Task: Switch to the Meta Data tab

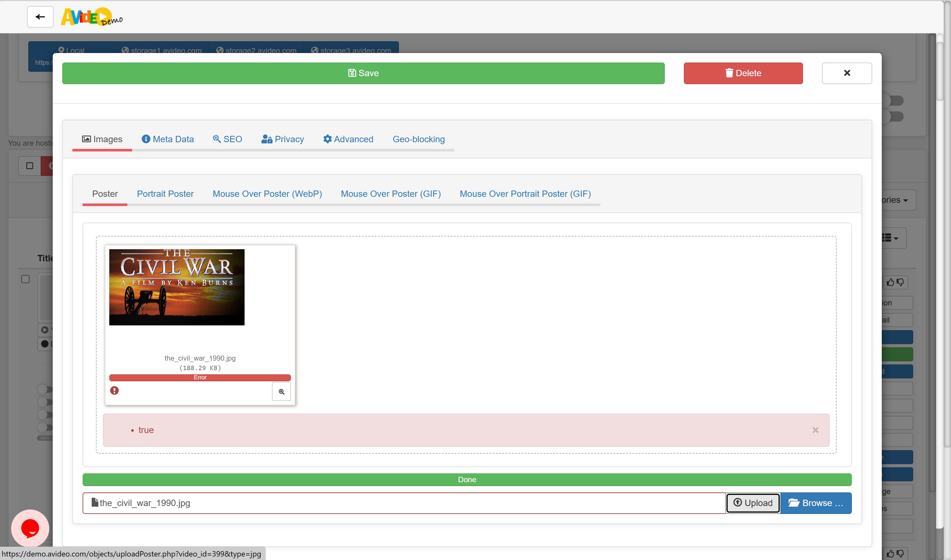Action: tap(168, 139)
